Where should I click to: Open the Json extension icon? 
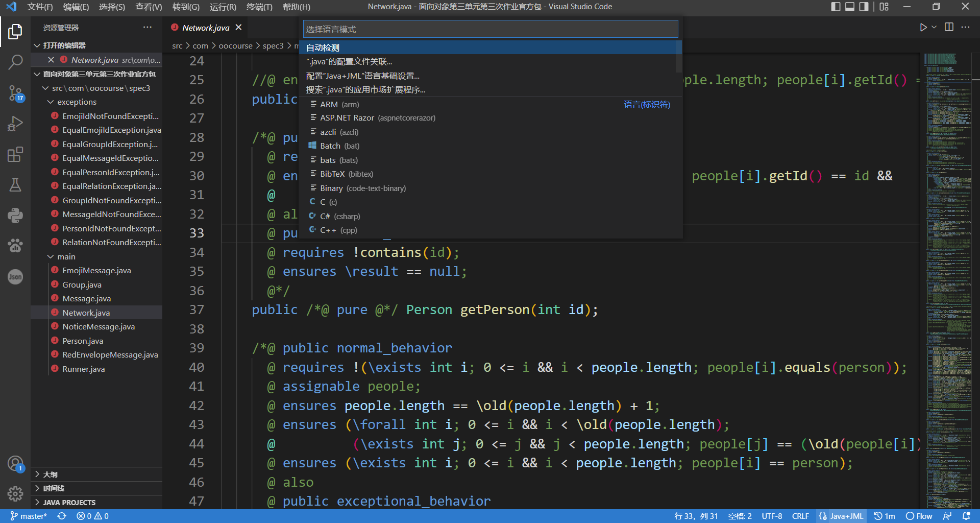(15, 277)
